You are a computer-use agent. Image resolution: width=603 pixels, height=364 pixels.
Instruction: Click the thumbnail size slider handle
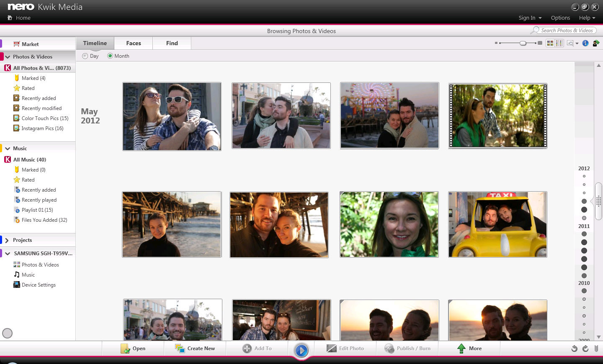pos(523,43)
